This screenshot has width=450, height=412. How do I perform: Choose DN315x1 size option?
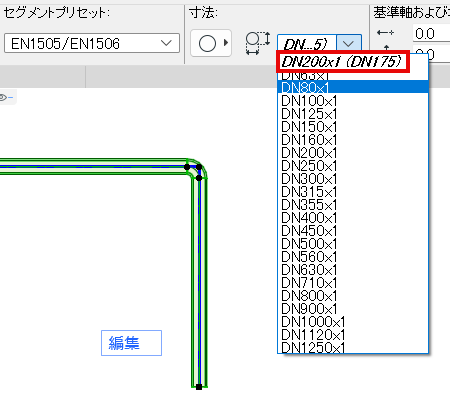(x=353, y=191)
